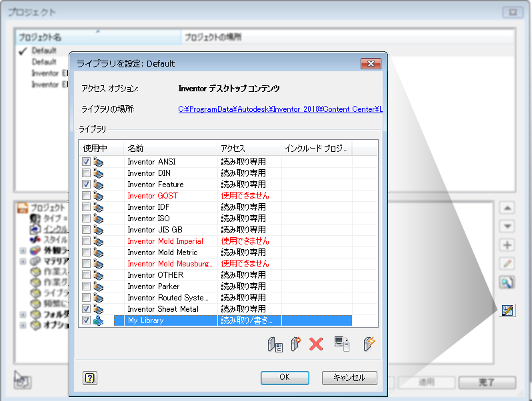This screenshot has height=401, width=532.
Task: Uncheck the Inventor Feature library checkbox
Action: tap(86, 185)
